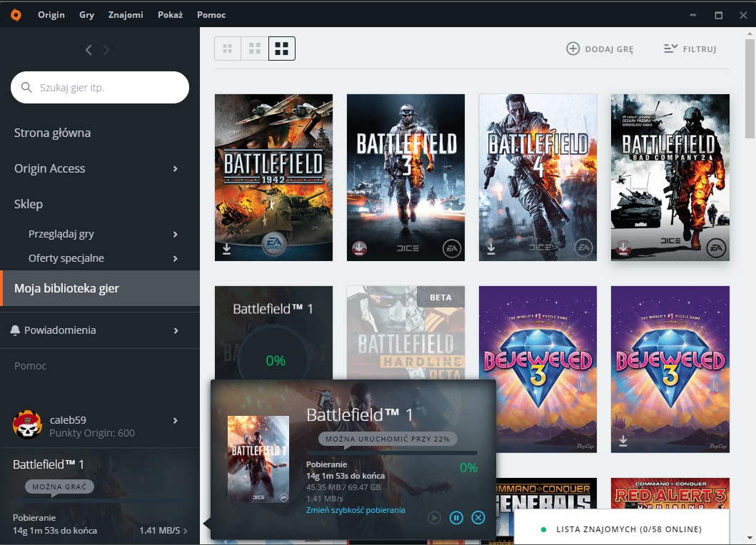Close the Origin window

pos(743,15)
